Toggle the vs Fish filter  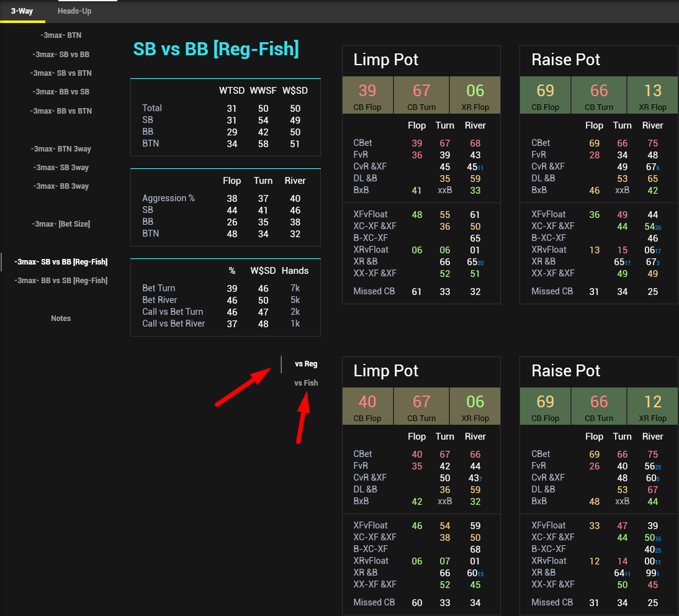306,383
